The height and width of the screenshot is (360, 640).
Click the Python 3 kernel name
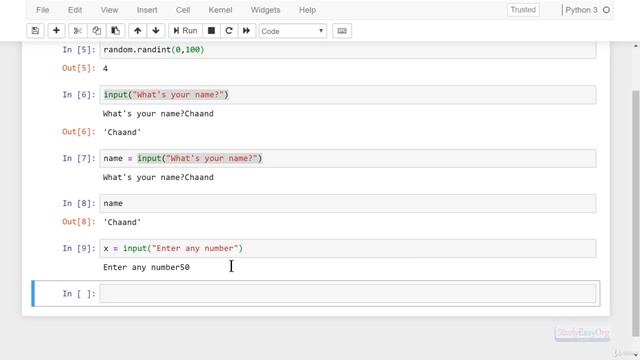581,10
